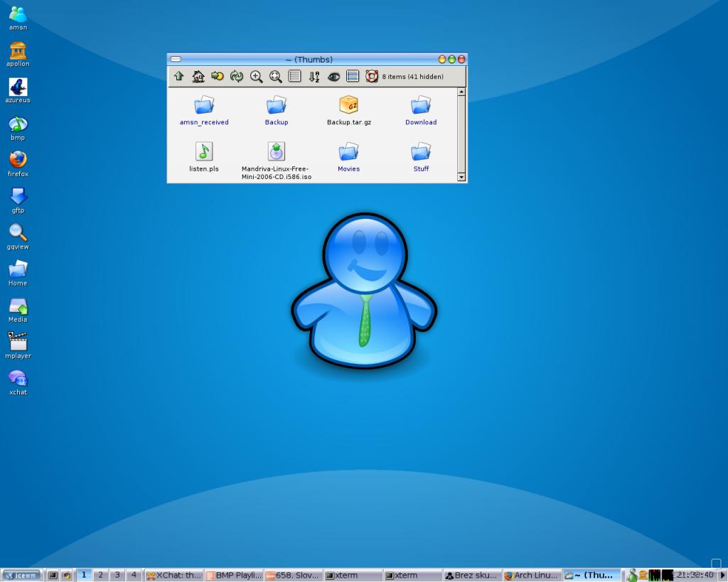Activate the "Brez sku..." taskbar button
The image size is (728, 582).
click(x=473, y=576)
